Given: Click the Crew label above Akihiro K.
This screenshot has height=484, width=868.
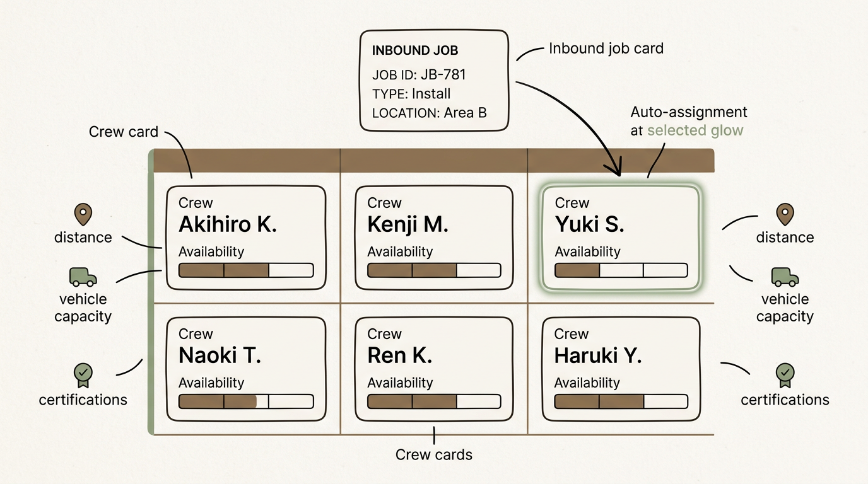Looking at the screenshot, I should 196,203.
